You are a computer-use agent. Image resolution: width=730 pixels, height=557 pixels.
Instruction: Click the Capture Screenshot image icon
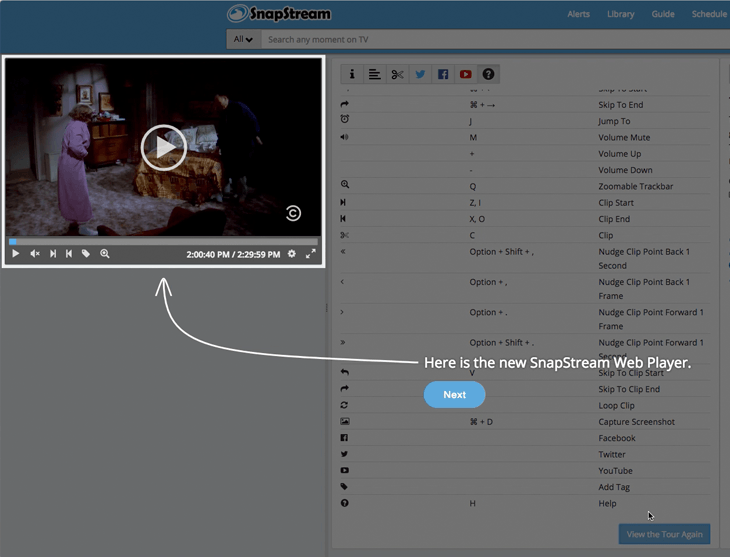pos(345,421)
